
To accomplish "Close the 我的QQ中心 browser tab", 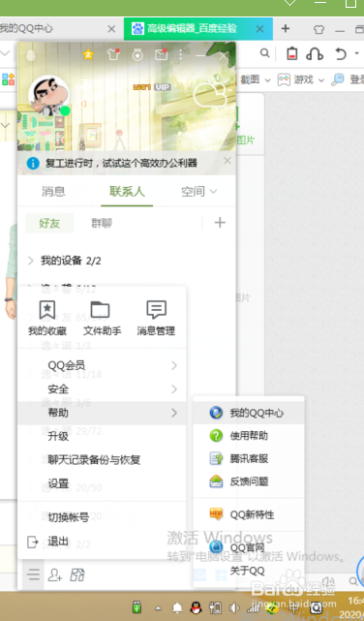I will [111, 29].
